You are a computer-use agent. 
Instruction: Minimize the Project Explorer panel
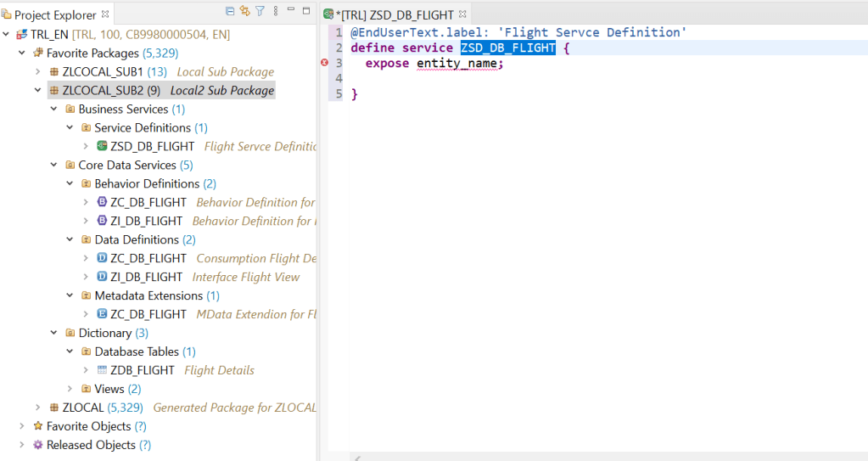click(x=291, y=9)
